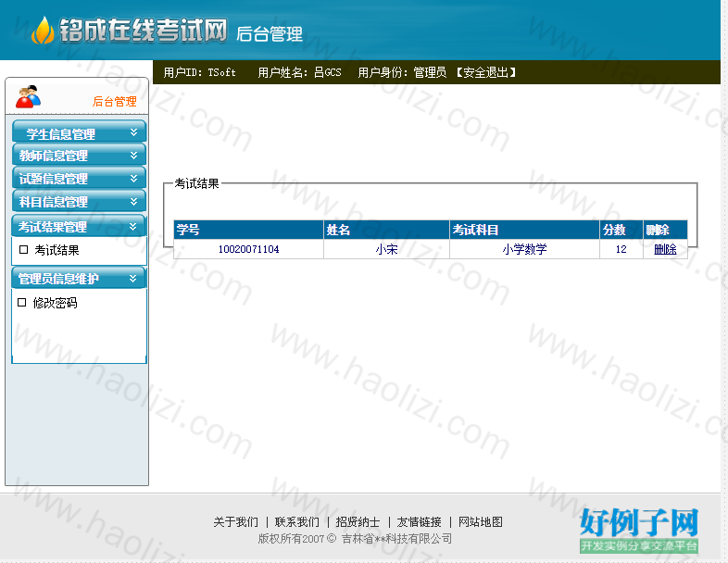Image resolution: width=728 pixels, height=563 pixels.
Task: Open the 管理员信息维护 menu
Action: tap(79, 278)
